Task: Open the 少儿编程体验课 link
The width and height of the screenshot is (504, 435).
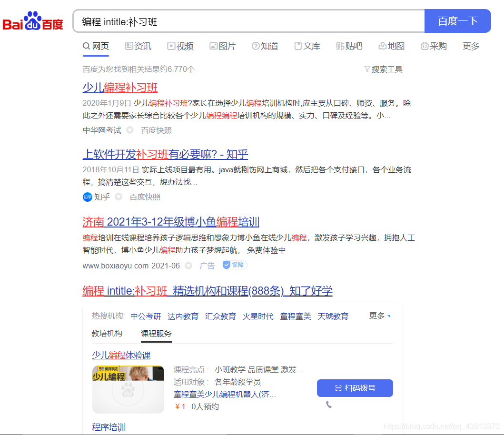Action: [121, 355]
